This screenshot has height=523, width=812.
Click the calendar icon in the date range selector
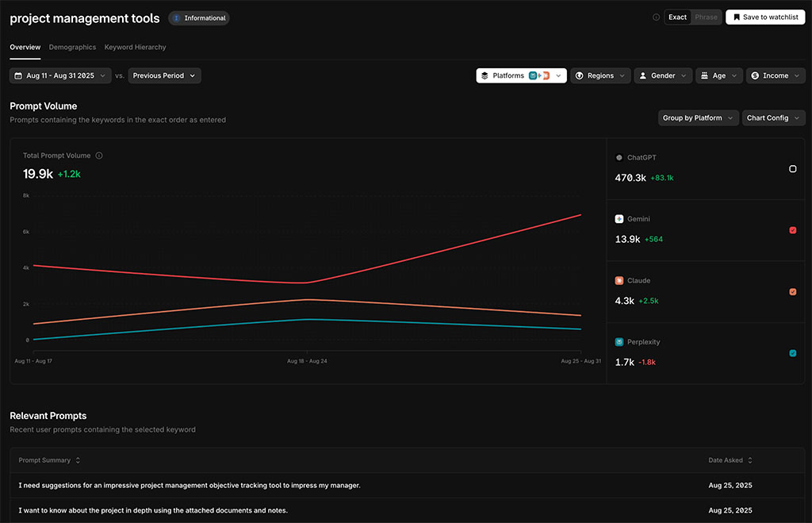point(18,75)
